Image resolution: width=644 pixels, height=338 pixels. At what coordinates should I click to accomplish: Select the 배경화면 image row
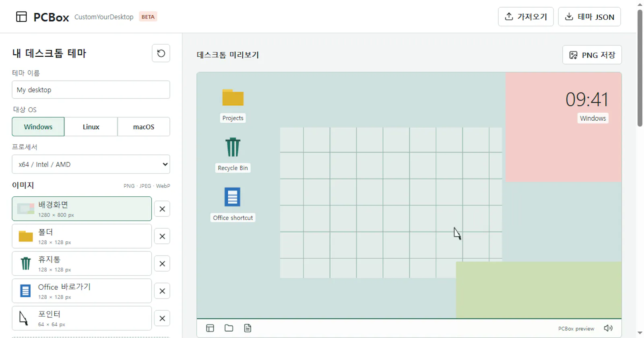tap(82, 209)
